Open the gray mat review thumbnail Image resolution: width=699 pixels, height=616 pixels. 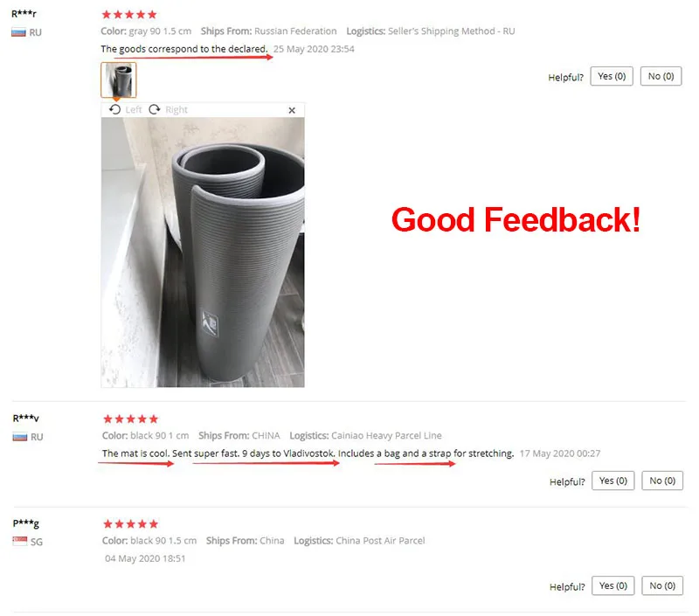click(x=119, y=80)
